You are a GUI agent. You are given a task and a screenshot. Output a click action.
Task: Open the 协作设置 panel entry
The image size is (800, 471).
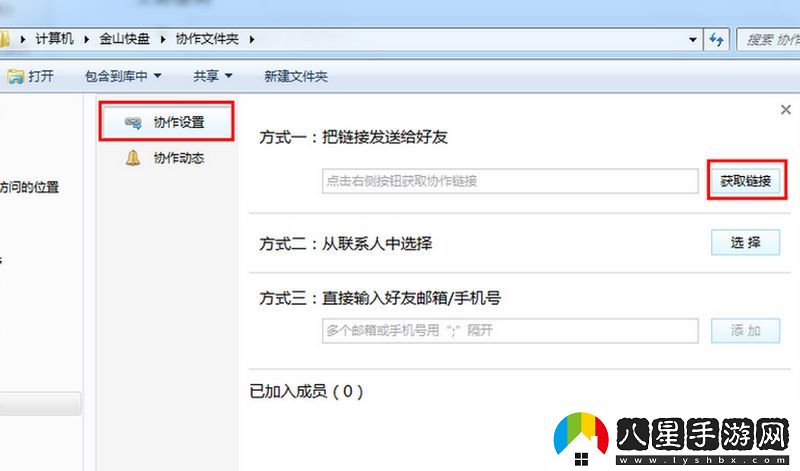tap(166, 121)
